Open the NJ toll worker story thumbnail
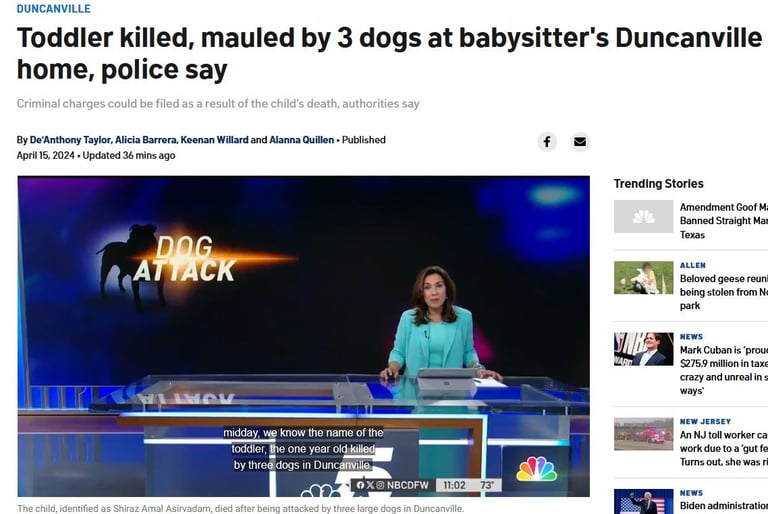Image resolution: width=768 pixels, height=514 pixels. click(644, 434)
